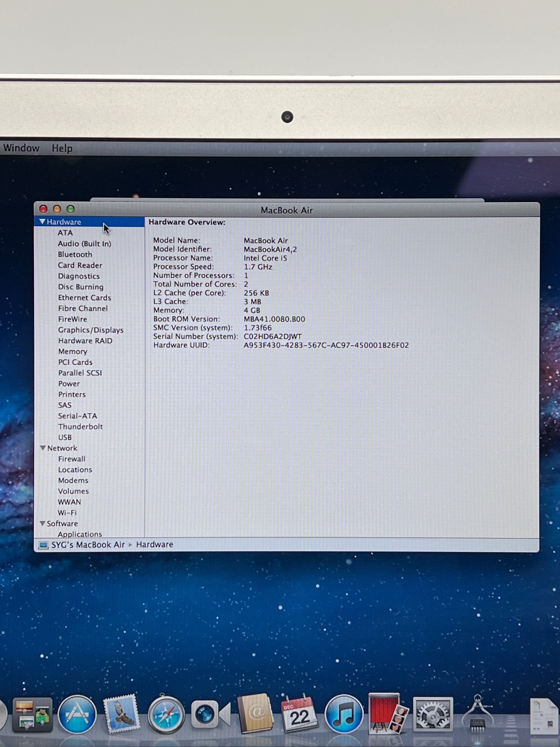Select SAS in the sidebar

[65, 405]
